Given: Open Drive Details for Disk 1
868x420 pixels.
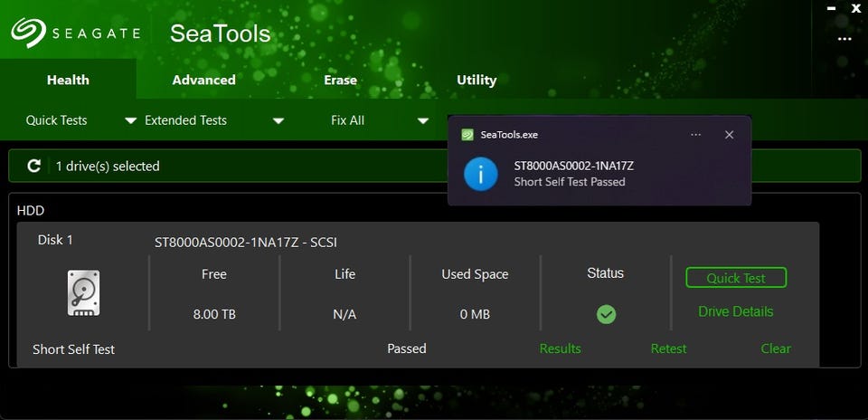Looking at the screenshot, I should tap(736, 311).
